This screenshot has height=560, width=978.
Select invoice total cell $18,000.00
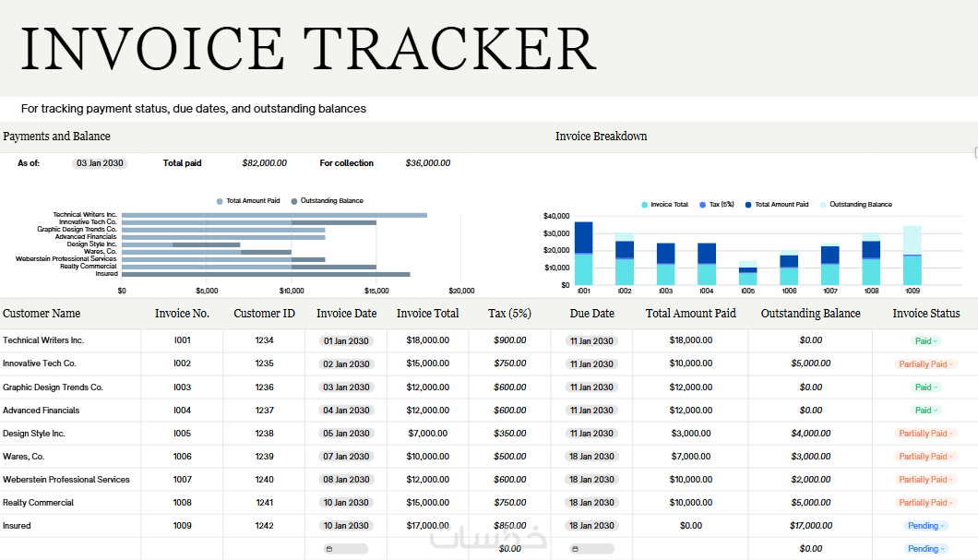pos(428,340)
